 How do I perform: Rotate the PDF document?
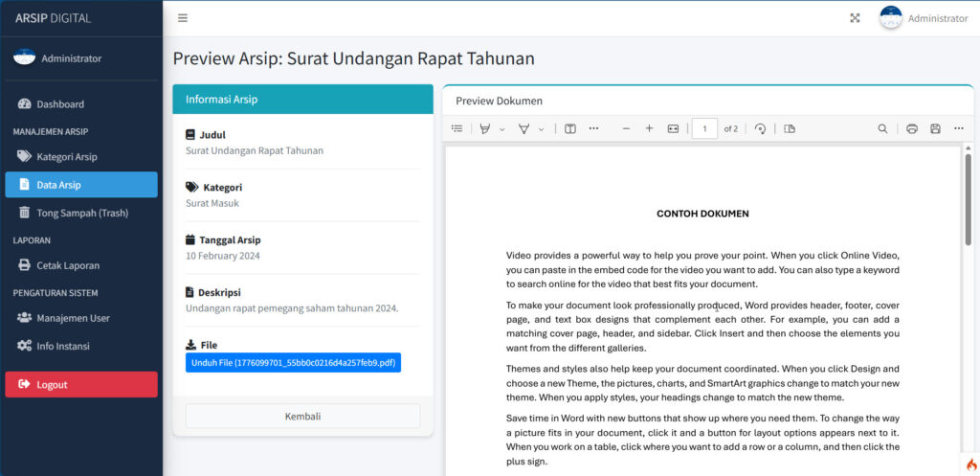[761, 128]
